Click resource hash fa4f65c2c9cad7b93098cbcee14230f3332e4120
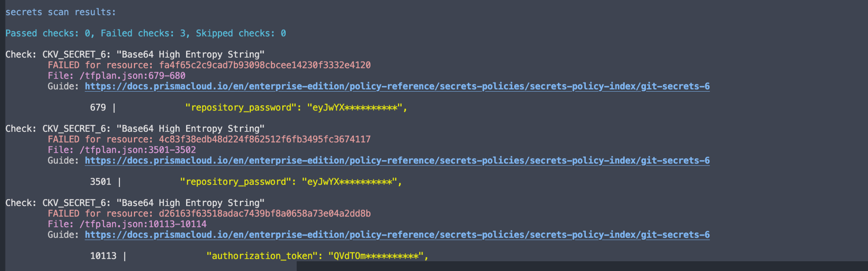The image size is (868, 271). (x=265, y=65)
